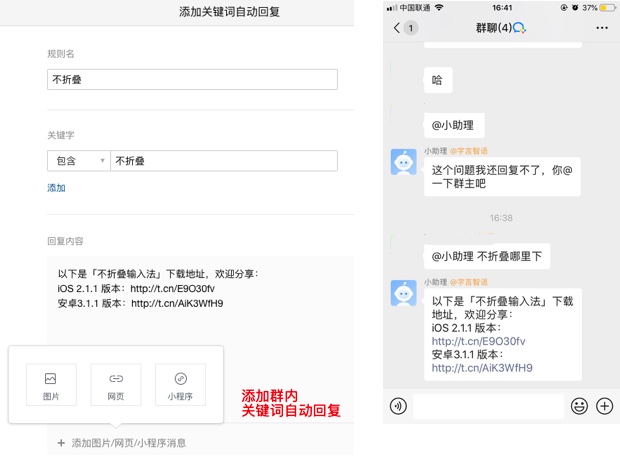The width and height of the screenshot is (620, 461).
Task: Tap the voice input icon
Action: click(x=398, y=406)
